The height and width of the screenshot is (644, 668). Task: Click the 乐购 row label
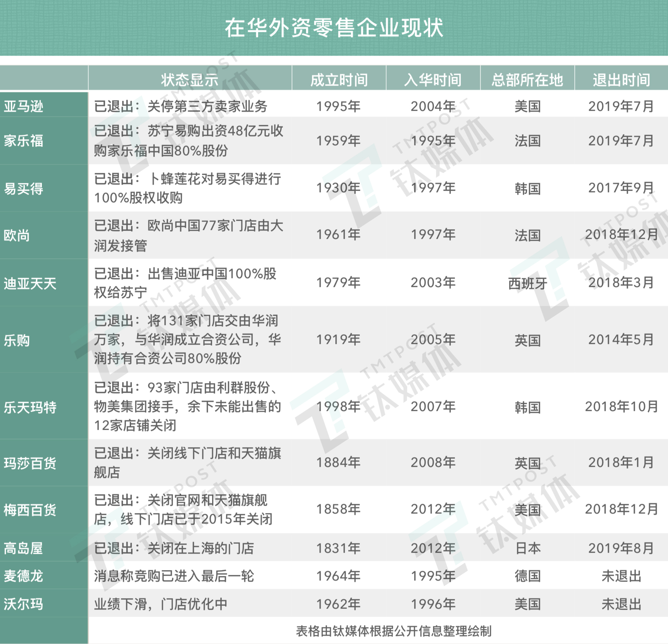(17, 340)
